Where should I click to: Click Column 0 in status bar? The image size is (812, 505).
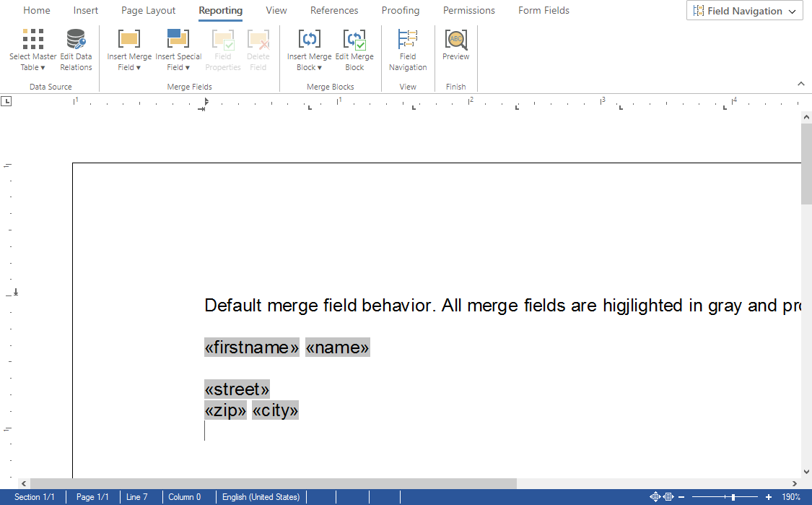point(184,497)
